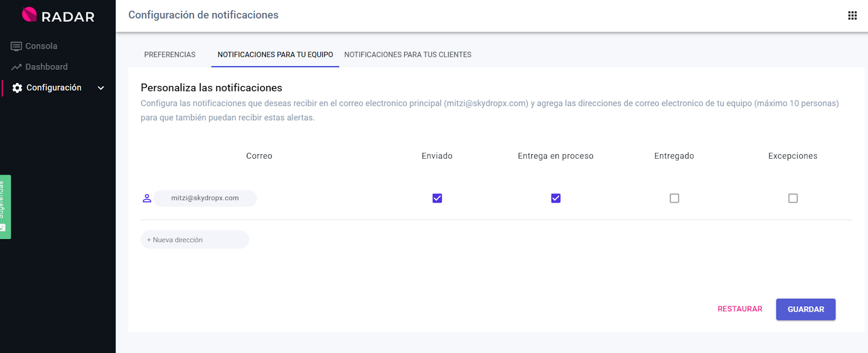Viewport: 868px width, 353px height.
Task: Enable the Entregado notification checkbox
Action: pyautogui.click(x=674, y=198)
